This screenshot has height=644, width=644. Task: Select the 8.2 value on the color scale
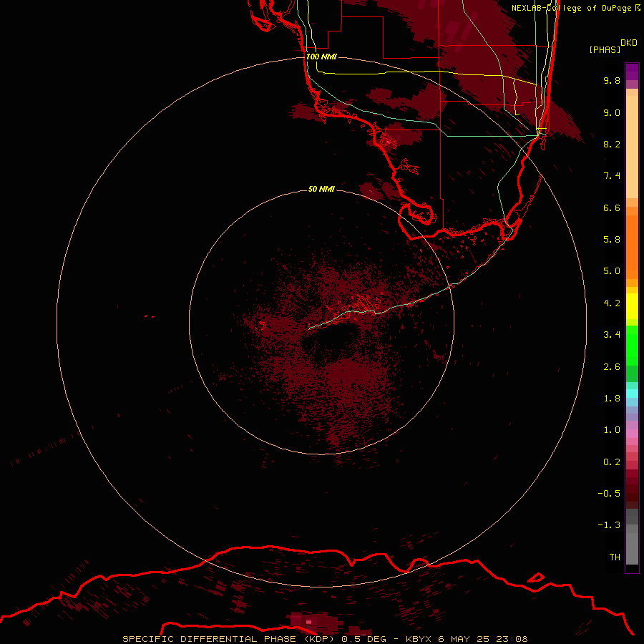(x=612, y=144)
